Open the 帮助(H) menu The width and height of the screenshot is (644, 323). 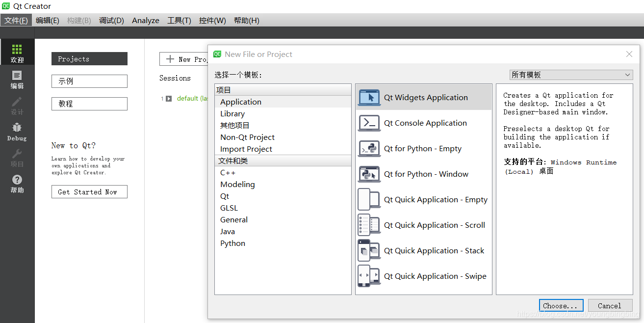(x=247, y=20)
